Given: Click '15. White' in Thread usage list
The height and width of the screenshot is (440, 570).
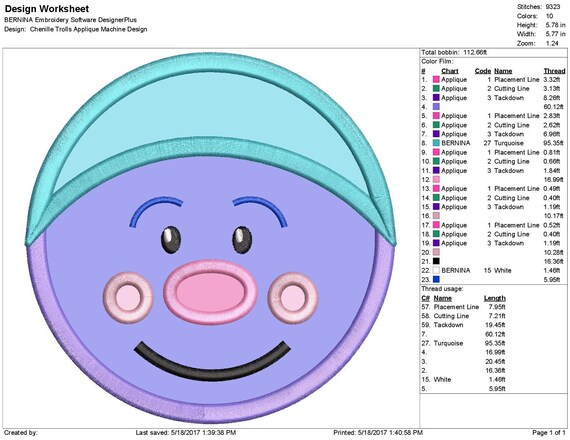Looking at the screenshot, I should pos(436,380).
